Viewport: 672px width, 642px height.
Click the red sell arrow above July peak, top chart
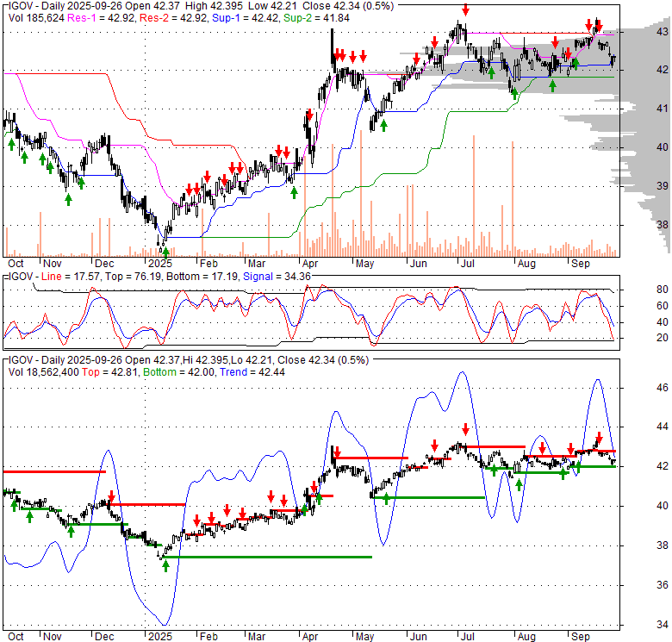tap(466, 9)
